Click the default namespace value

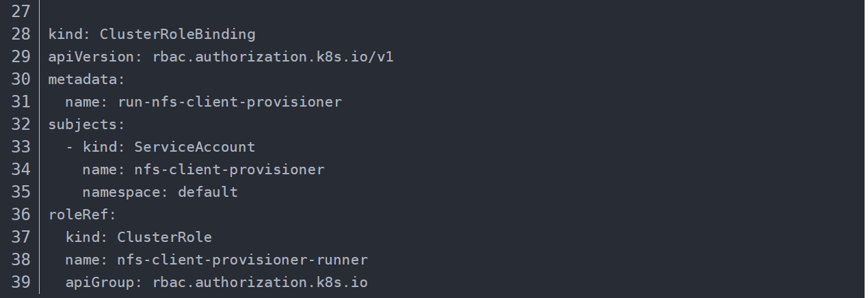pos(207,192)
